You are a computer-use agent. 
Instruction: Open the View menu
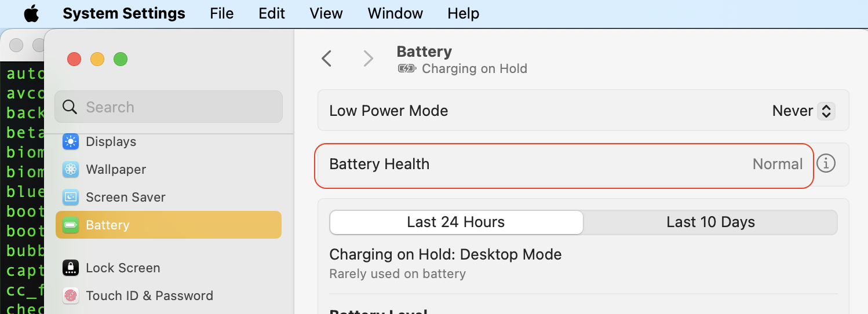point(326,13)
